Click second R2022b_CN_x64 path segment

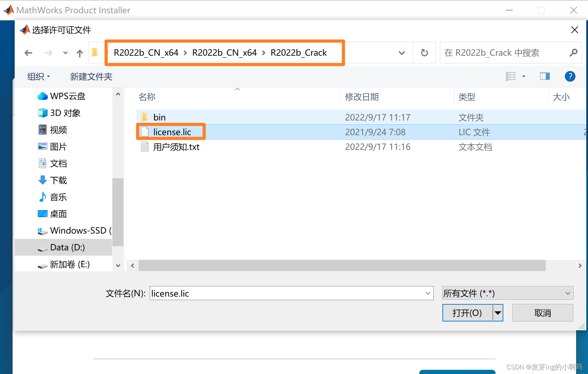pos(224,53)
